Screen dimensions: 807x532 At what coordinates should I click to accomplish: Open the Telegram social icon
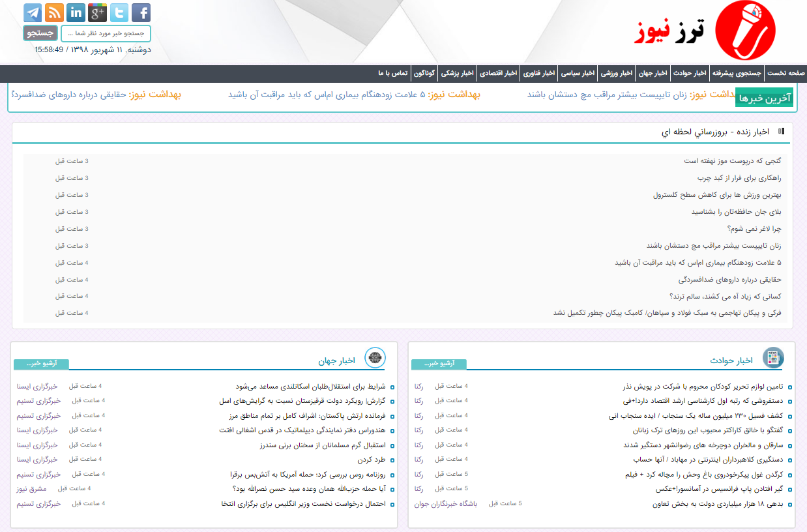coord(33,12)
